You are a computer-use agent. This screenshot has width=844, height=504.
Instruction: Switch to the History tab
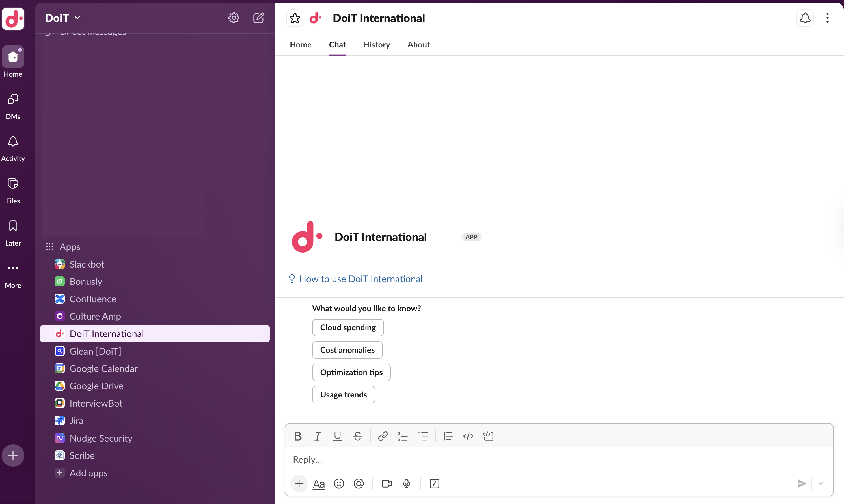point(377,44)
